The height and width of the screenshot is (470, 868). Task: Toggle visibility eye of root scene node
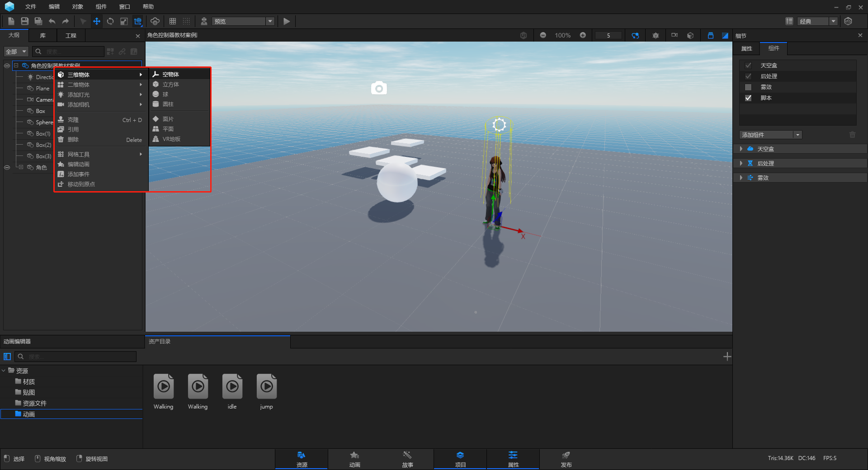(7, 66)
